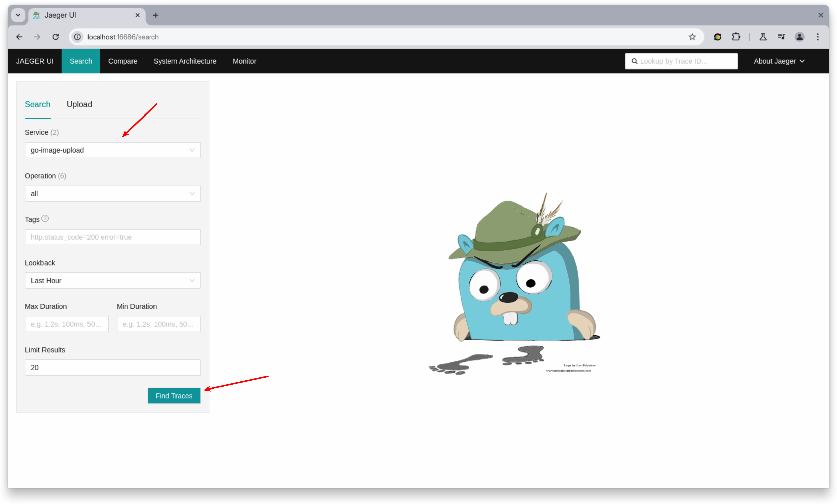
Task: Open the media controls icon in toolbar
Action: click(781, 37)
